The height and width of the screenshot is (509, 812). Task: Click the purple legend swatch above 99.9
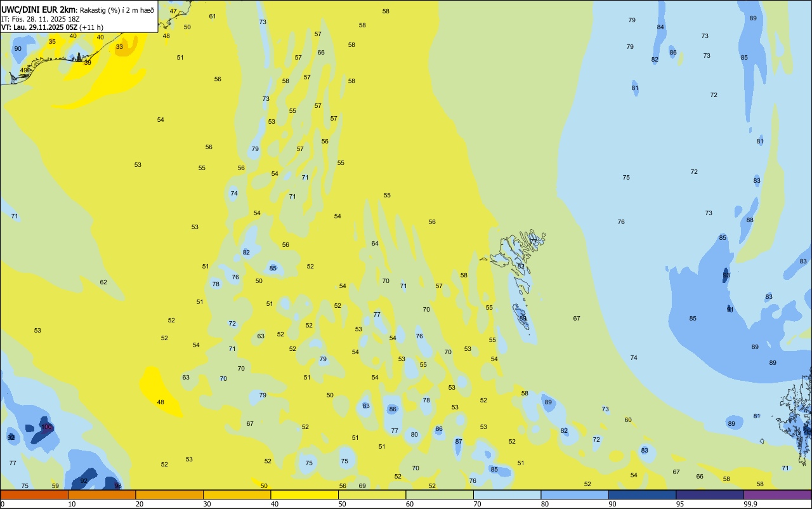coord(777,494)
